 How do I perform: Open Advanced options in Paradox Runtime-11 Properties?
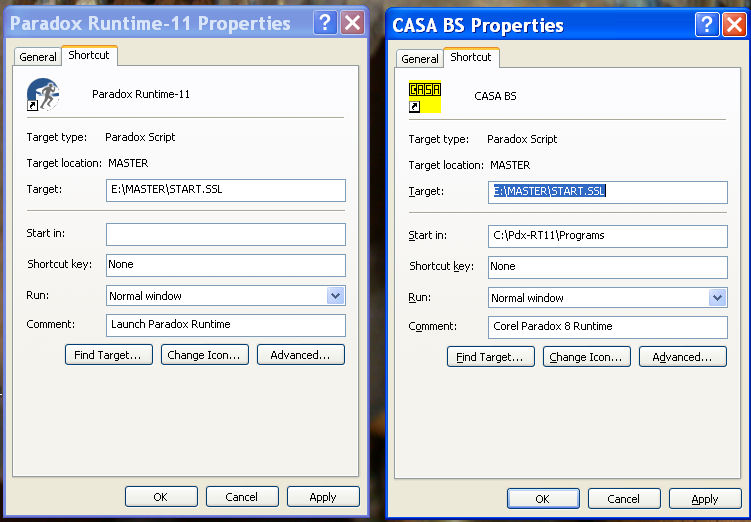tap(301, 355)
